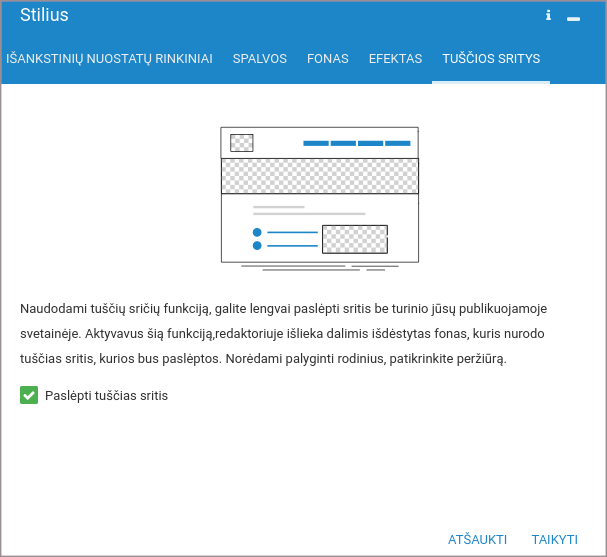Screen dimensions: 607x557
Task: Go to the Fonas tab
Action: pyautogui.click(x=328, y=59)
